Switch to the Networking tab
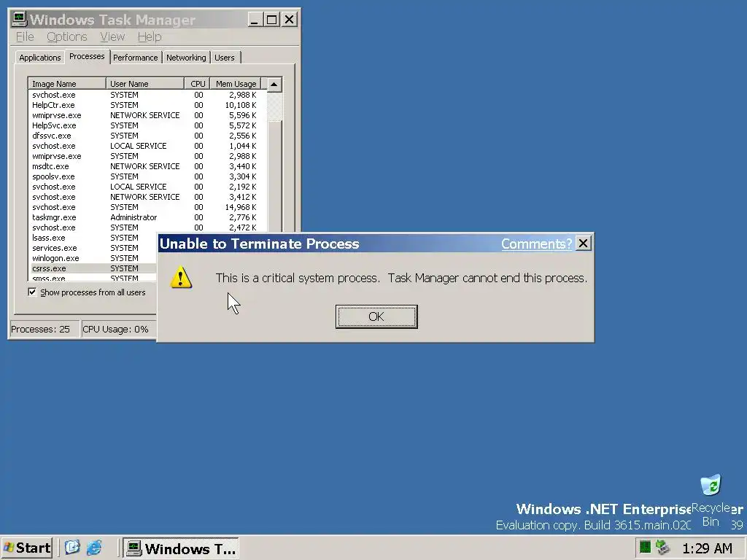Viewport: 747px width, 560px height. 186,58
